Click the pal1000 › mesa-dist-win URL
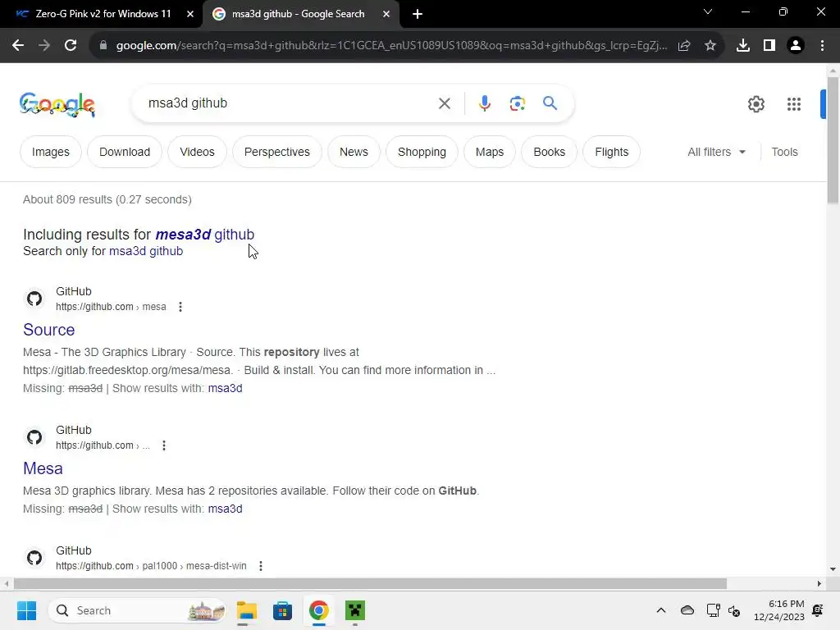 pos(151,566)
